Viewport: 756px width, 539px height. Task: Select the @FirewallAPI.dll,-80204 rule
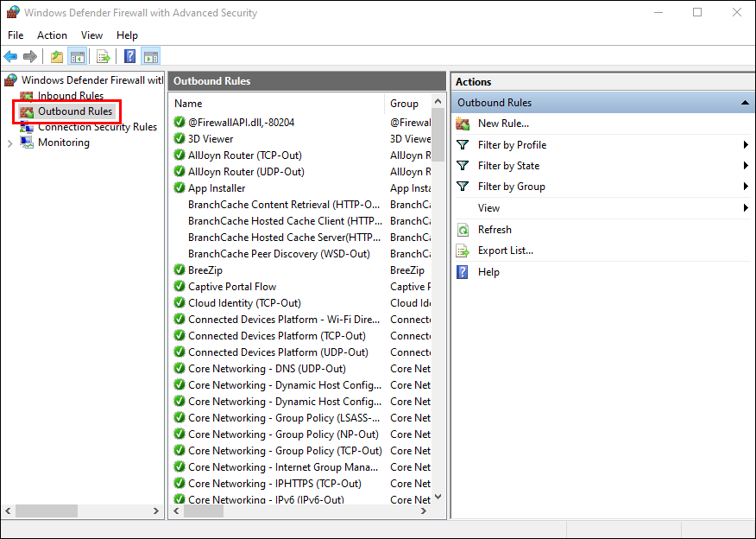click(241, 122)
